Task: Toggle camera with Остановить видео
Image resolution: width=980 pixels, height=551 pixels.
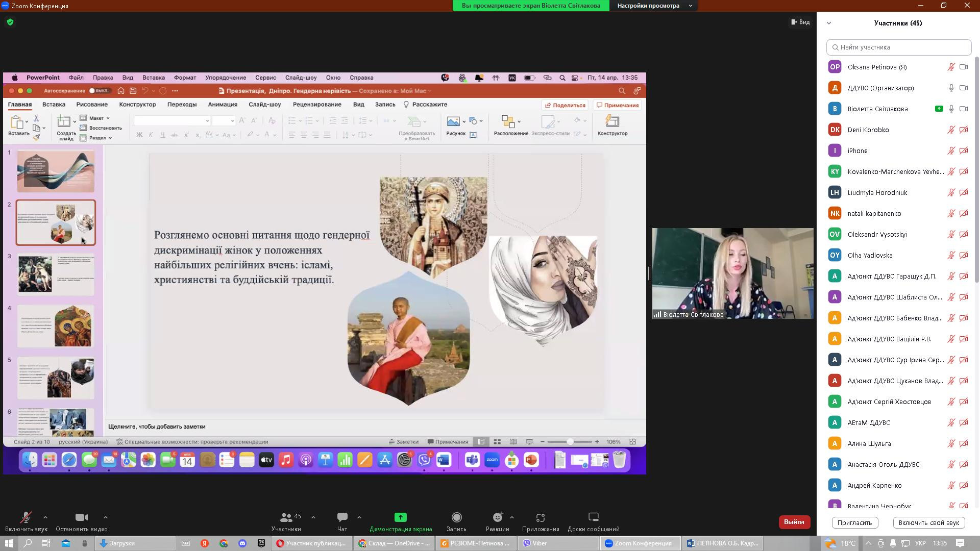Action: (x=82, y=517)
